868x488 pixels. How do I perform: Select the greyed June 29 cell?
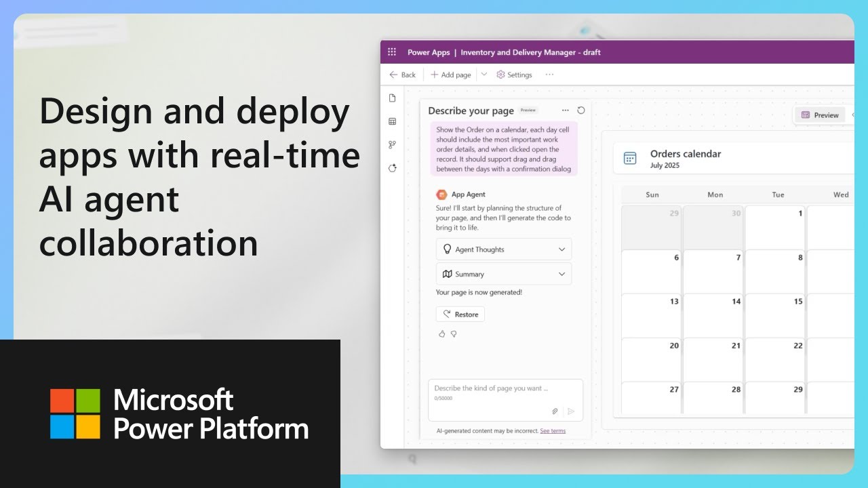click(651, 228)
